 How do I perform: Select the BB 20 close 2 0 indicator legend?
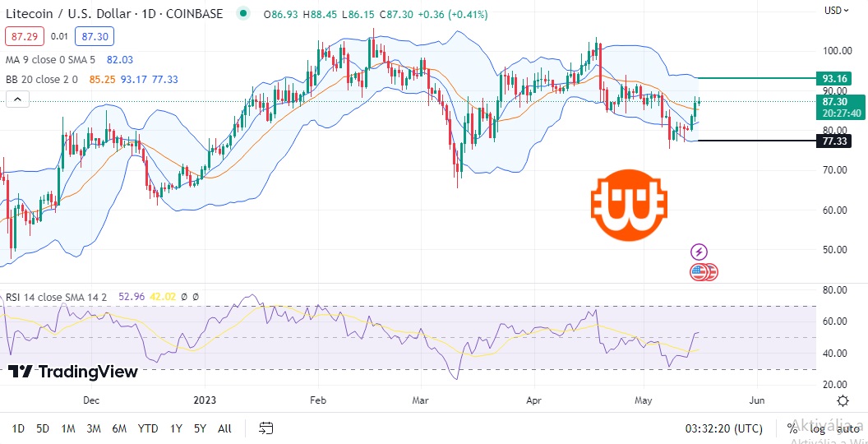pyautogui.click(x=42, y=79)
